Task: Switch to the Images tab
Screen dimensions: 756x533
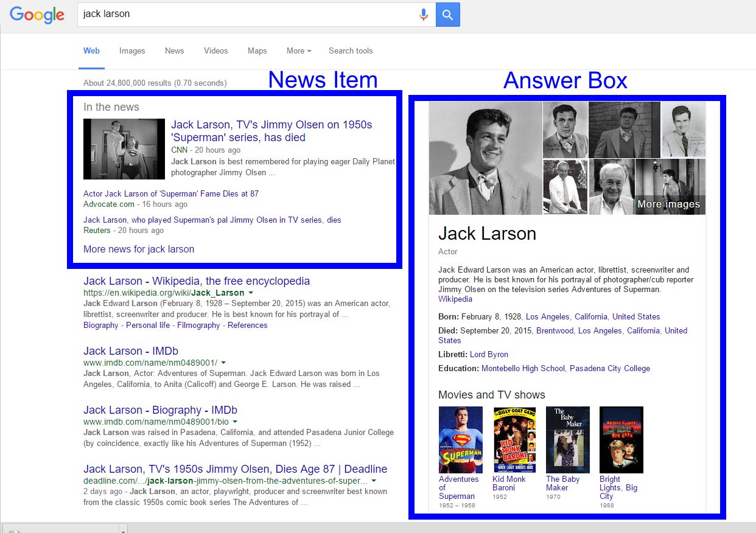Action: 132,51
